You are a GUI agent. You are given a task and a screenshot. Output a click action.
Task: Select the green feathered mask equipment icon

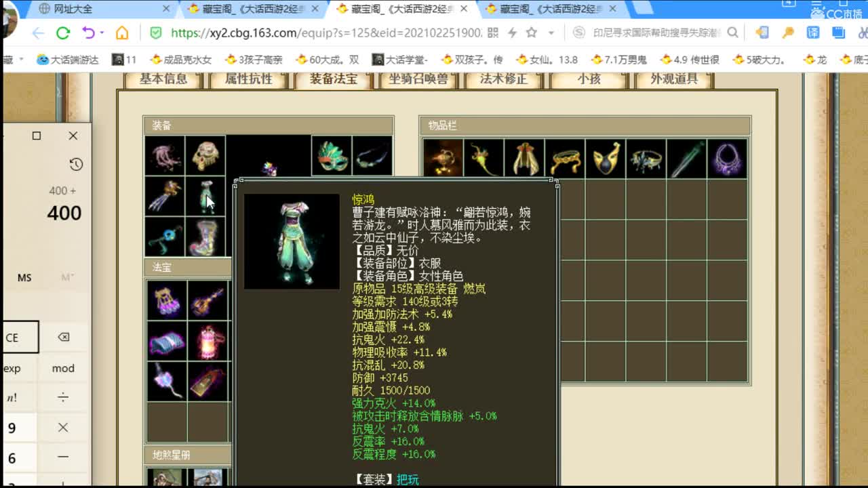(x=332, y=156)
